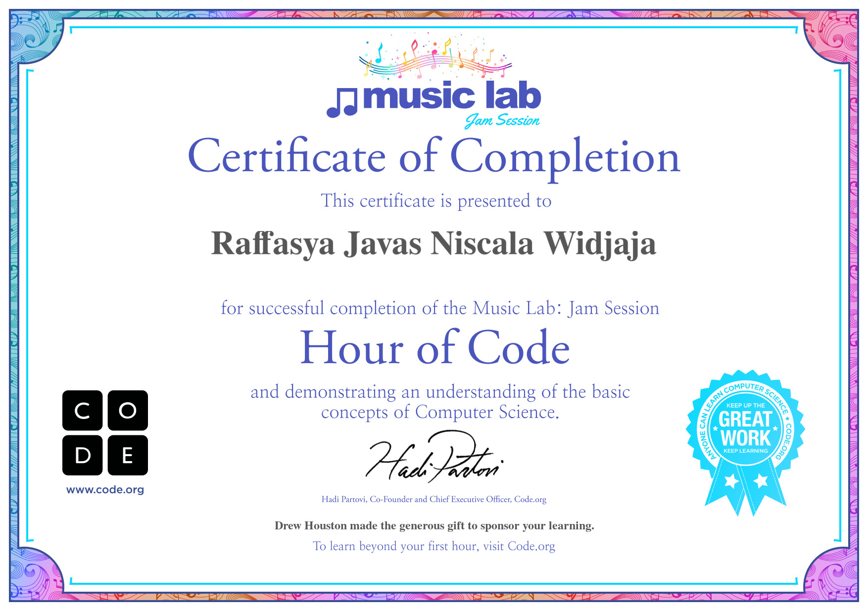
Task: Click the 'music lab' logo text
Action: [x=452, y=96]
